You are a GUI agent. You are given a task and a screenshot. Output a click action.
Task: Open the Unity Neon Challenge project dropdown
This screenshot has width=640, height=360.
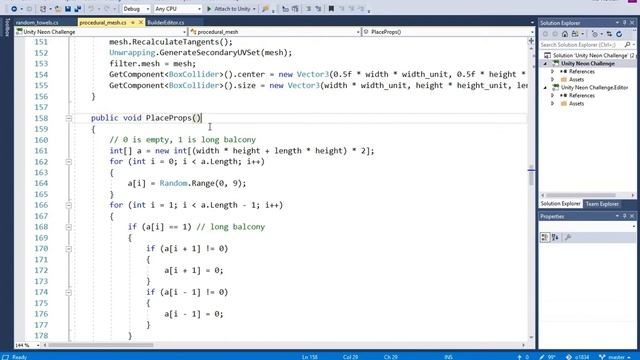pos(101,32)
